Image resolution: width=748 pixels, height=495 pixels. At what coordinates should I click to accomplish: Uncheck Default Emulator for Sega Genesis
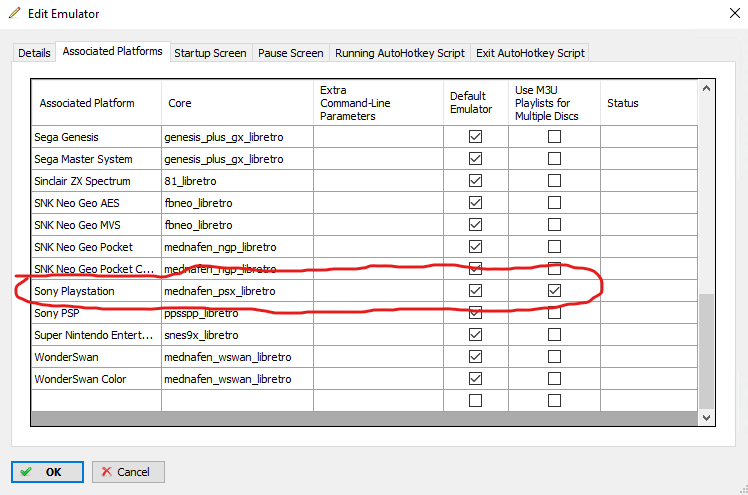[475, 137]
